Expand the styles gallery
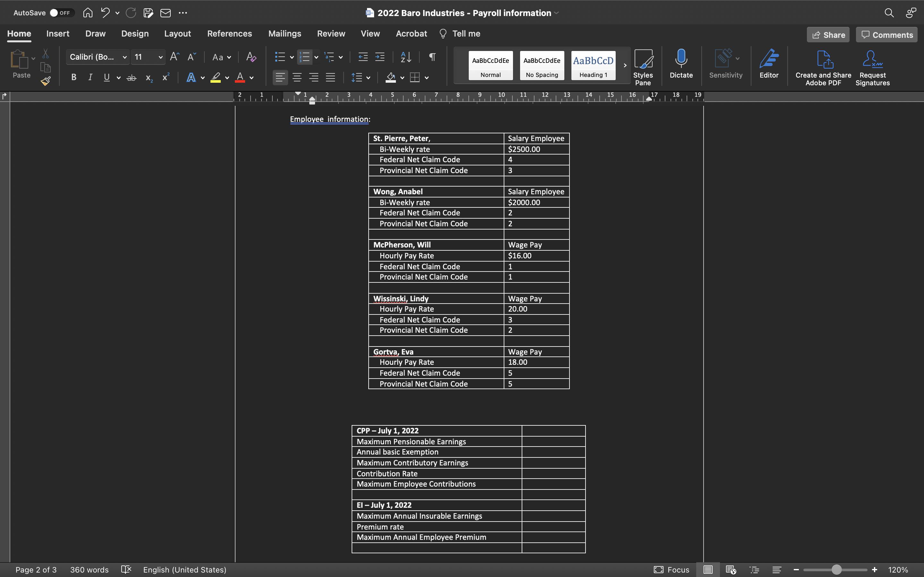The image size is (924, 577). pyautogui.click(x=625, y=65)
